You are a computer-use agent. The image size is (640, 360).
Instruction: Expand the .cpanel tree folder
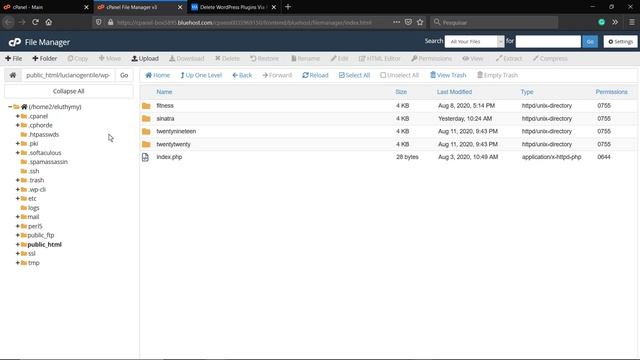(x=18, y=116)
